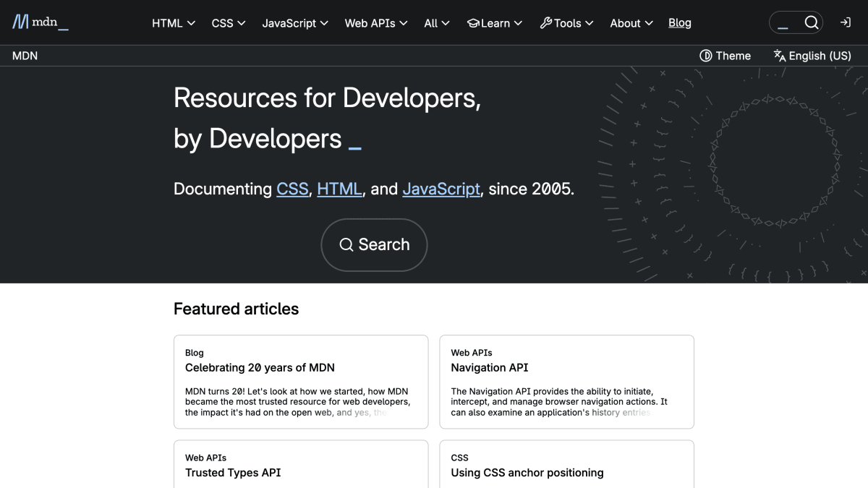
Task: Open the Theme switcher
Action: point(725,56)
